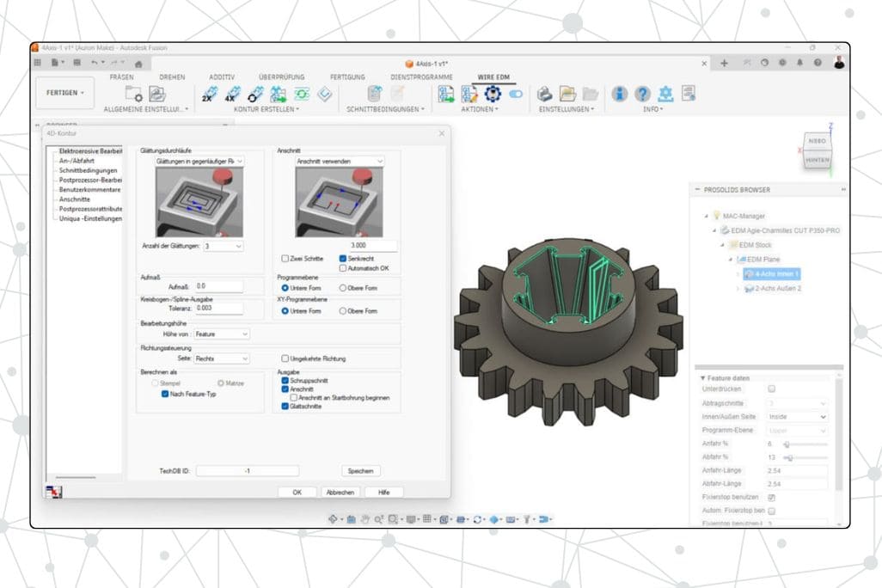Click the green loop arrows icon
Screen dimensions: 882x588
pos(302,94)
